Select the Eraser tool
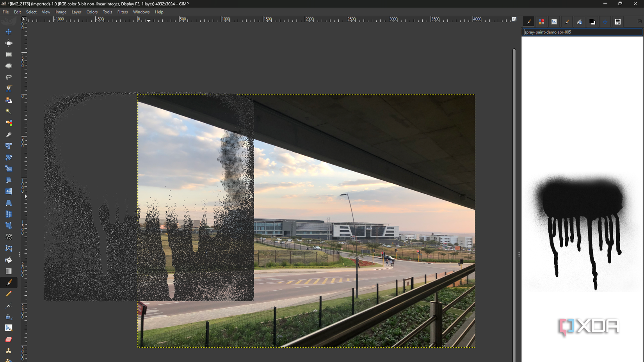Viewport: 644px width, 362px height. (9, 339)
